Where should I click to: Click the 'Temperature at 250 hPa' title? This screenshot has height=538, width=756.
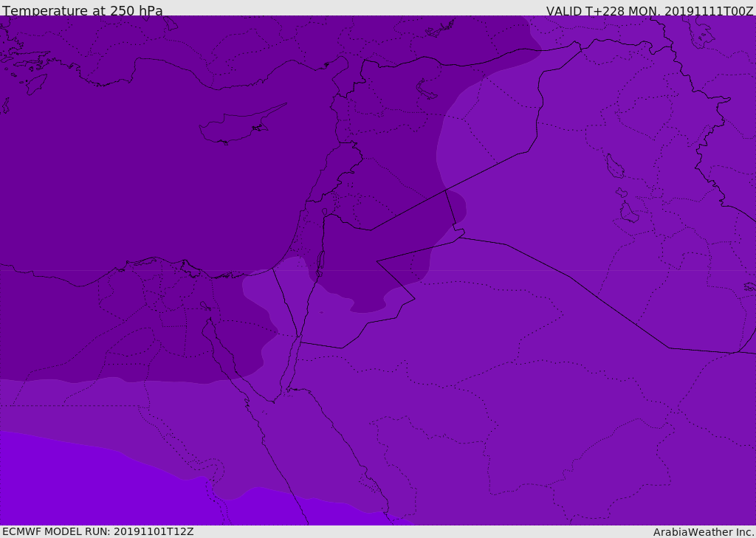(x=83, y=10)
